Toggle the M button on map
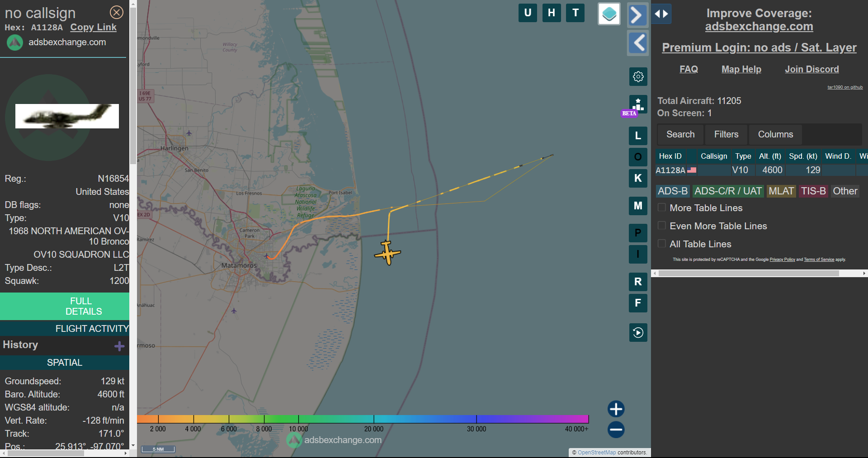868x458 pixels. (x=638, y=206)
